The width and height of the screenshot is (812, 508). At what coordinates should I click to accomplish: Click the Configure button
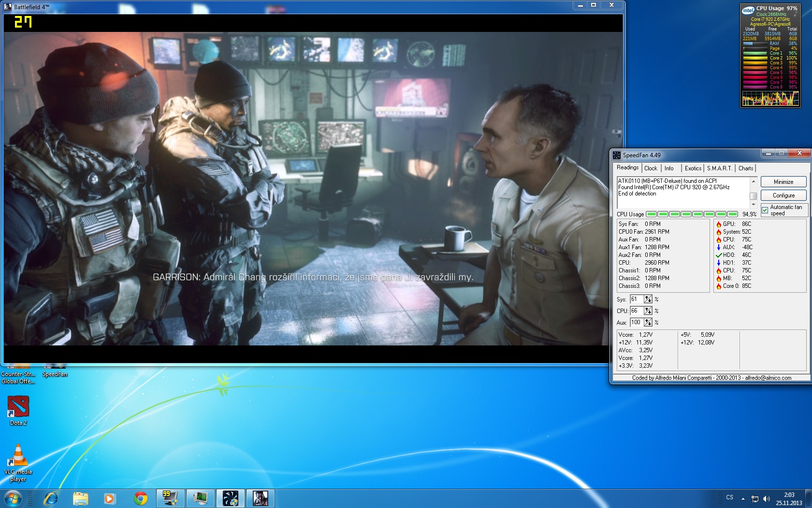coord(783,195)
